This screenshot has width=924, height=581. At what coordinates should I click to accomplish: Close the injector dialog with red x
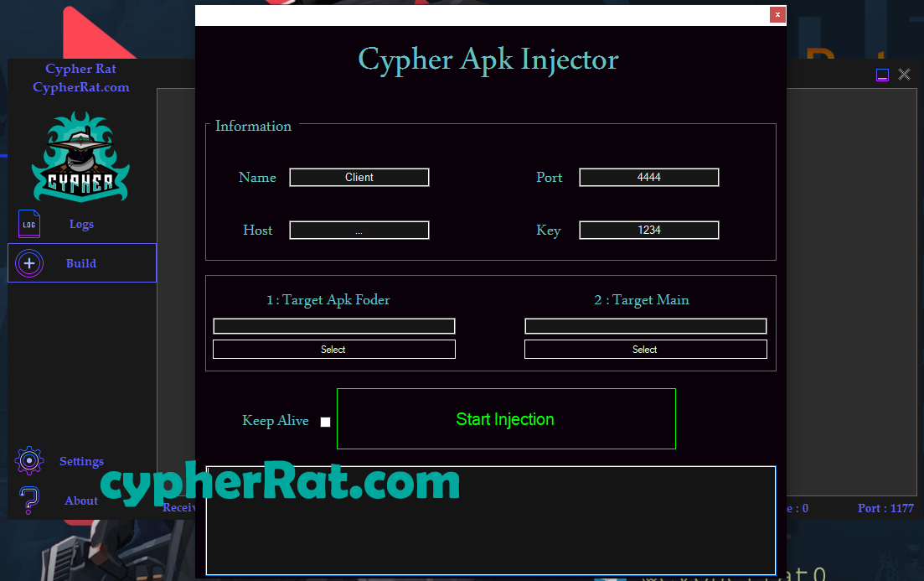click(777, 14)
